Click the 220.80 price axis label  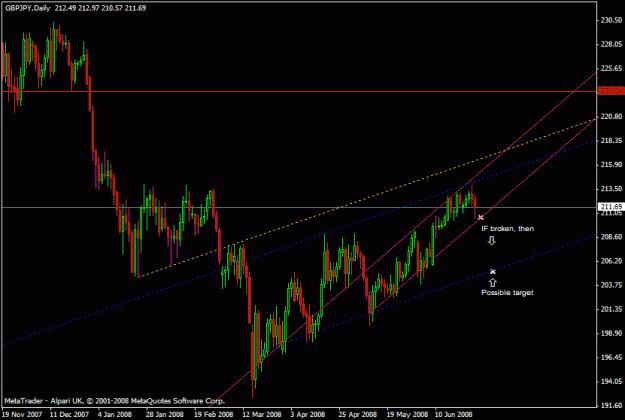611,116
